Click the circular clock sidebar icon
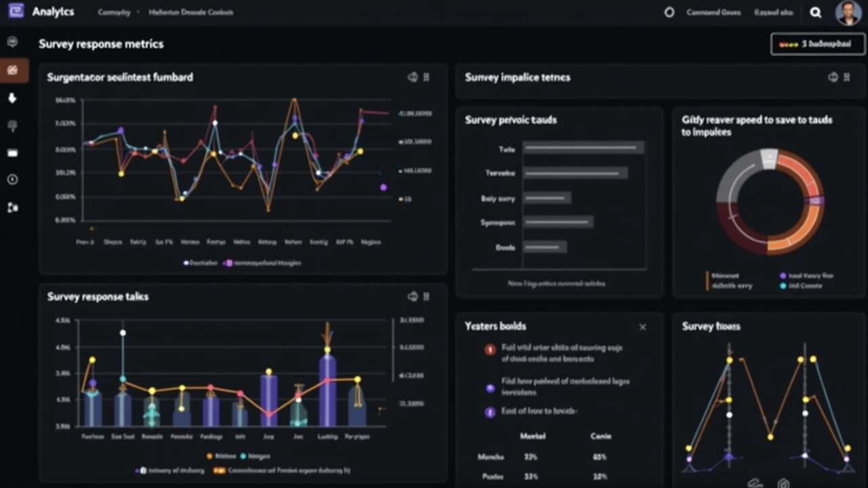 coord(12,180)
